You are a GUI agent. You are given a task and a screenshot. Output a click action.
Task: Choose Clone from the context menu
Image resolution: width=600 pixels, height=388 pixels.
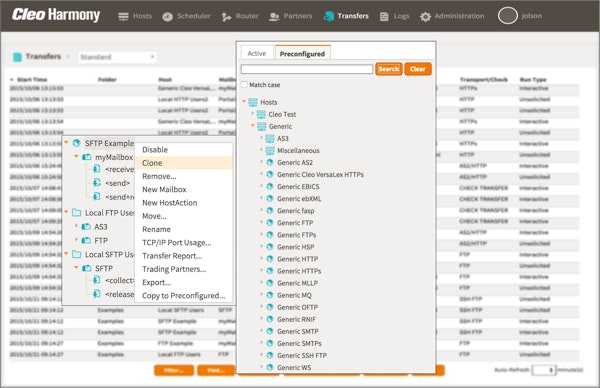pos(184,163)
